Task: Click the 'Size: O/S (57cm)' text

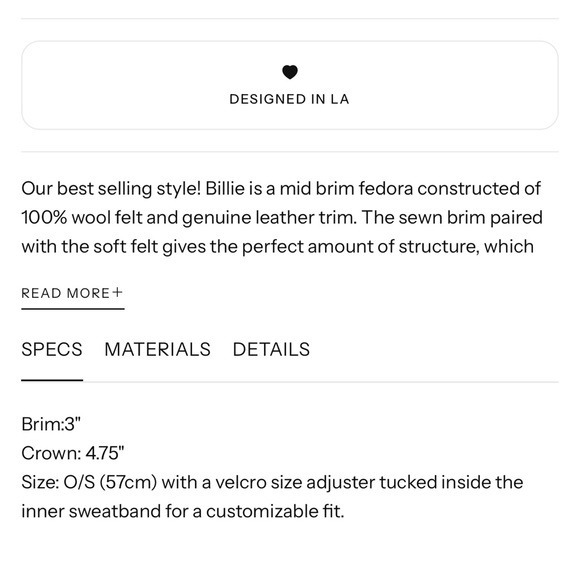Action: (89, 482)
